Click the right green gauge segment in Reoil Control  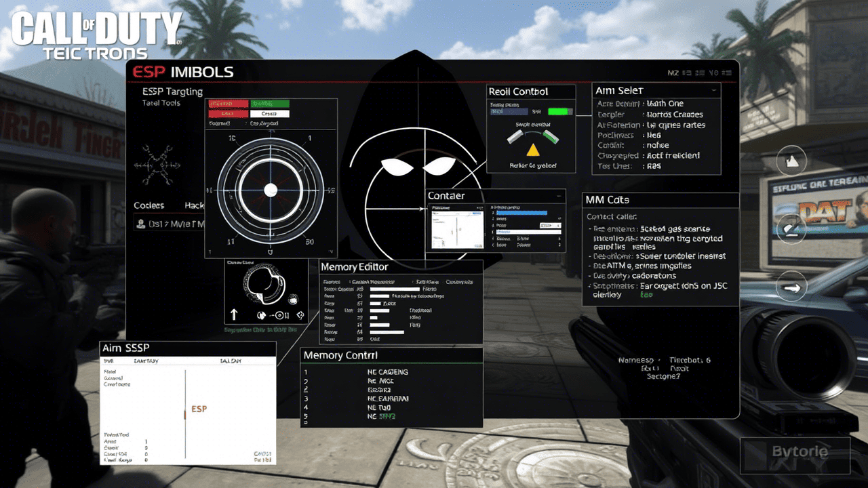[x=550, y=136]
